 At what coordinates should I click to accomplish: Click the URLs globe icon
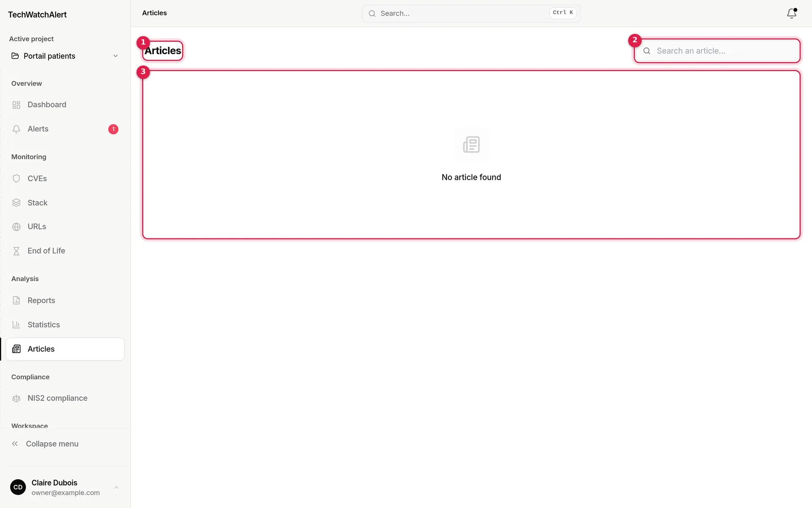tap(16, 227)
